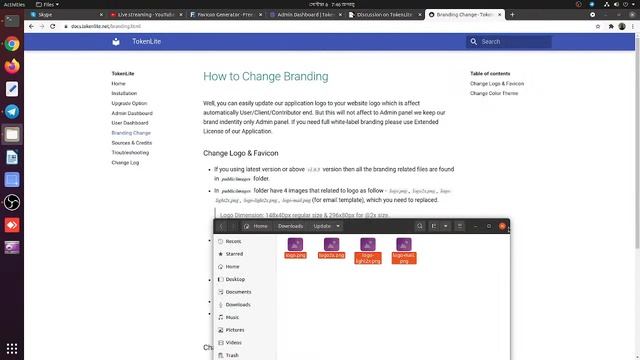The height and width of the screenshot is (360, 640).
Task: Click the Chrome address bar URL
Action: pos(106,26)
